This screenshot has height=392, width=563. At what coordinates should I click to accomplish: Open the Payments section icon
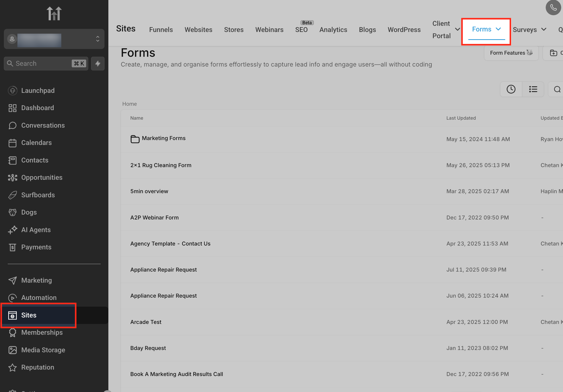pyautogui.click(x=13, y=247)
